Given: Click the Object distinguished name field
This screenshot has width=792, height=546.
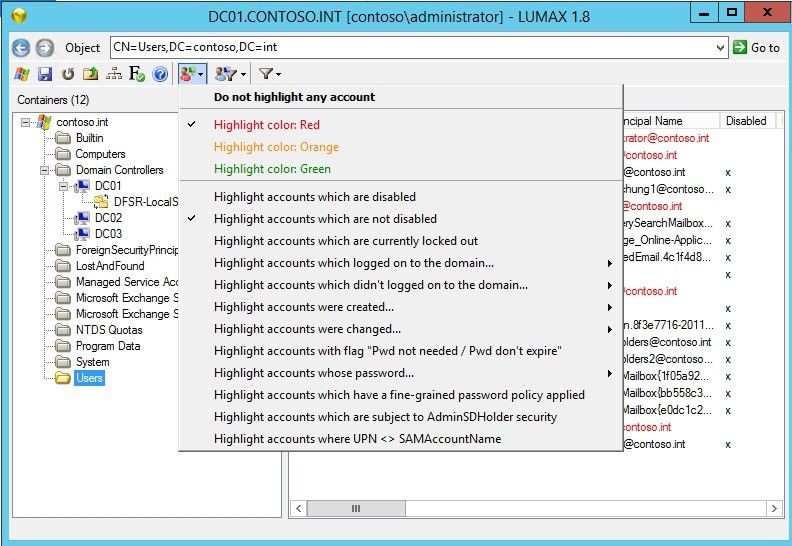Looking at the screenshot, I should click(412, 47).
